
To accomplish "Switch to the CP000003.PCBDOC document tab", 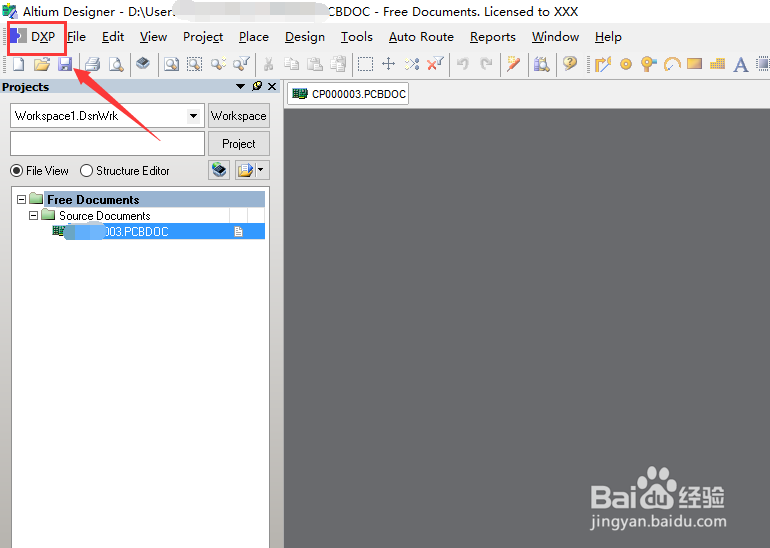I will coord(348,94).
